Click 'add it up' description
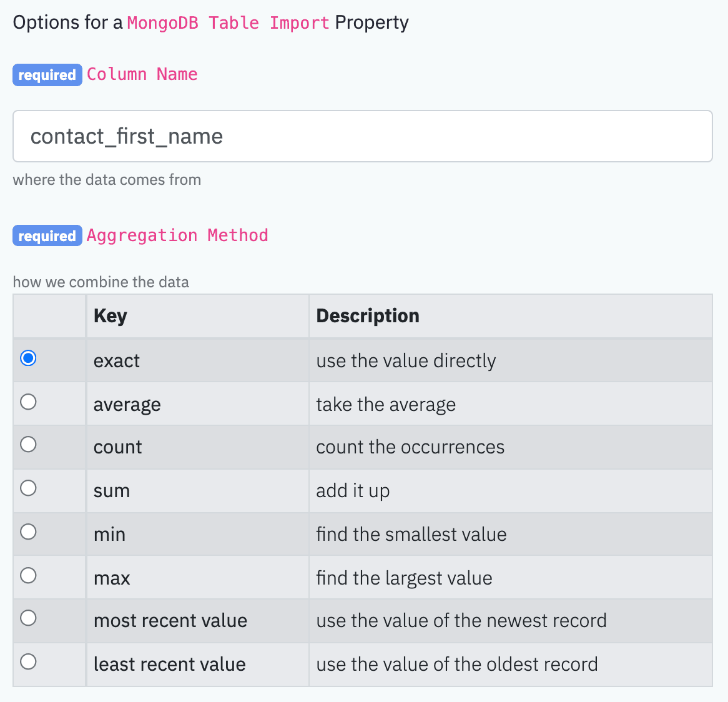This screenshot has height=702, width=728. 353,491
